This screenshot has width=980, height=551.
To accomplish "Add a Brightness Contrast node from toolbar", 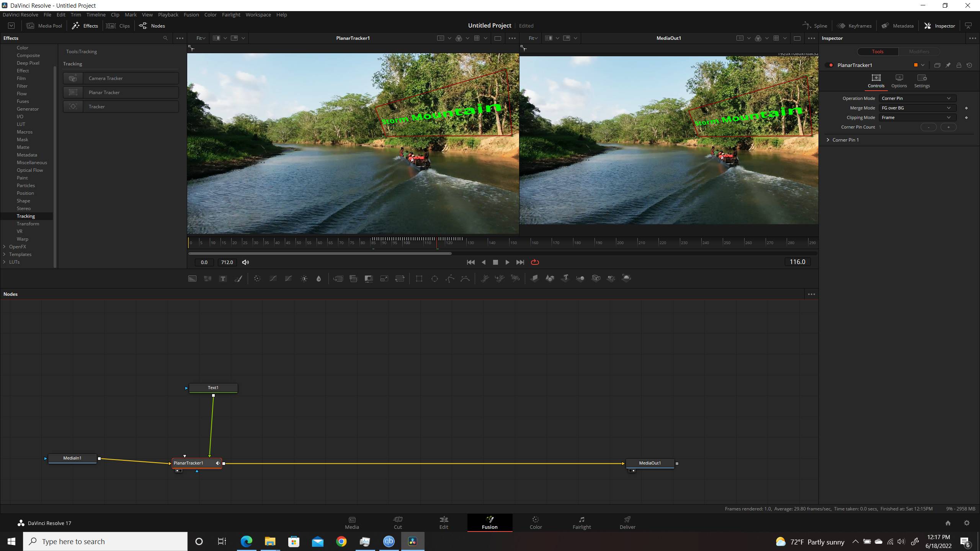I will 304,279.
